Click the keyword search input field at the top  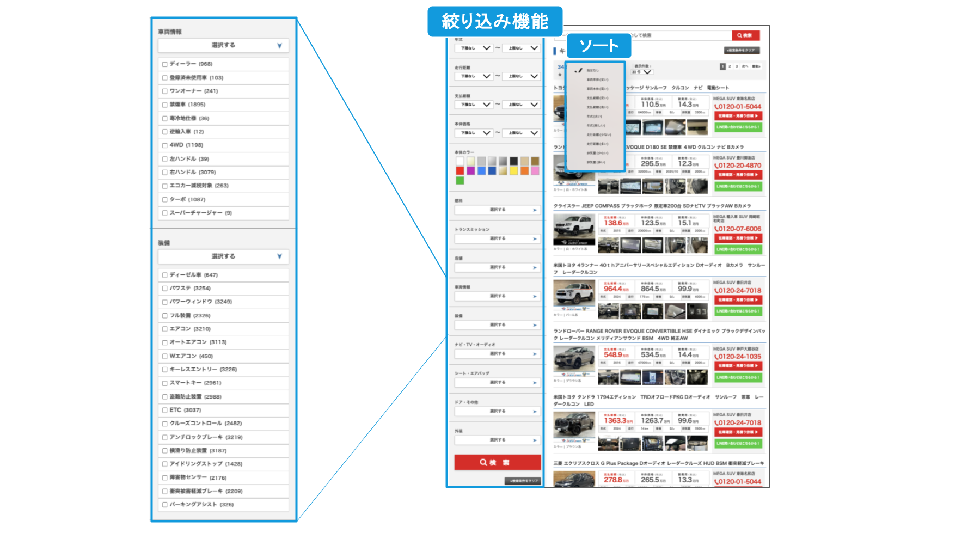point(681,35)
